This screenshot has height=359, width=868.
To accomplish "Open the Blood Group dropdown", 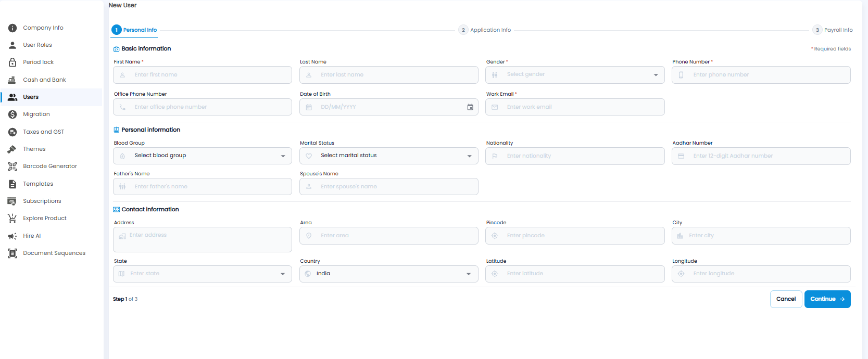I will pyautogui.click(x=203, y=156).
